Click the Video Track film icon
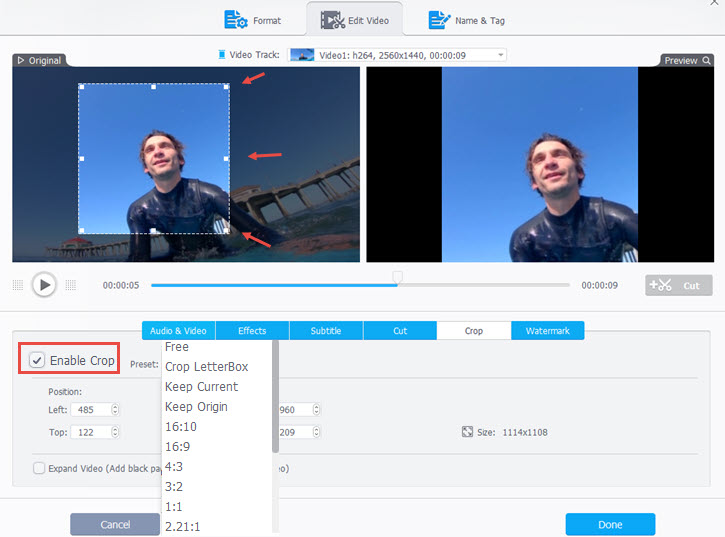The height and width of the screenshot is (537, 725). tap(222, 55)
